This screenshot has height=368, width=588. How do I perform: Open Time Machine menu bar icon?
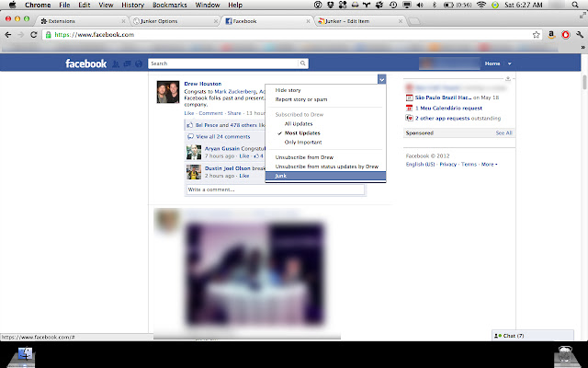point(393,5)
